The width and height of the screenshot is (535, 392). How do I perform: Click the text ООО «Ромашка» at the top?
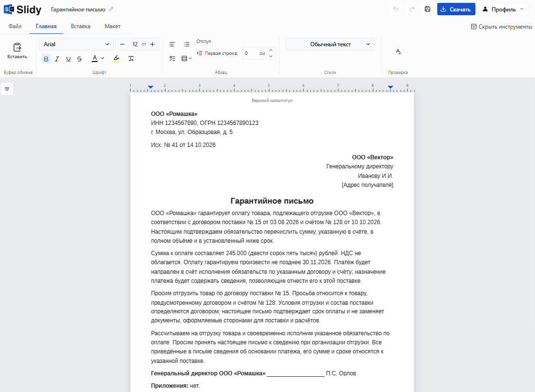174,114
